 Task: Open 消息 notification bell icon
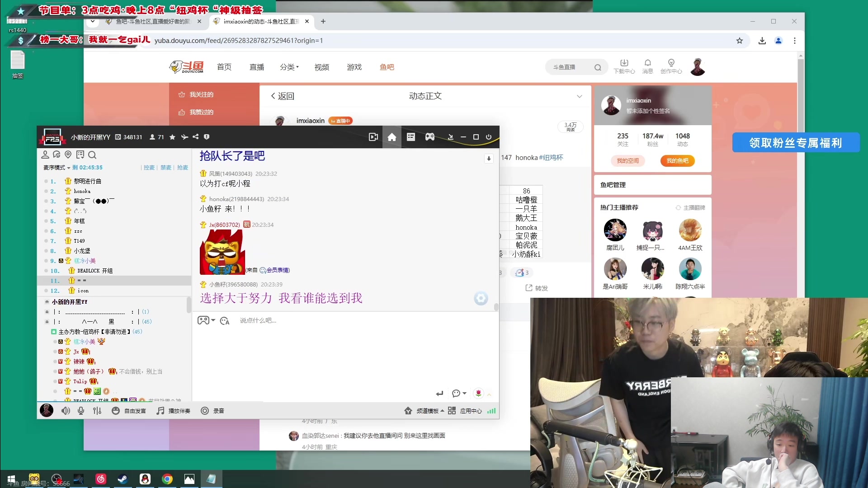(x=648, y=66)
